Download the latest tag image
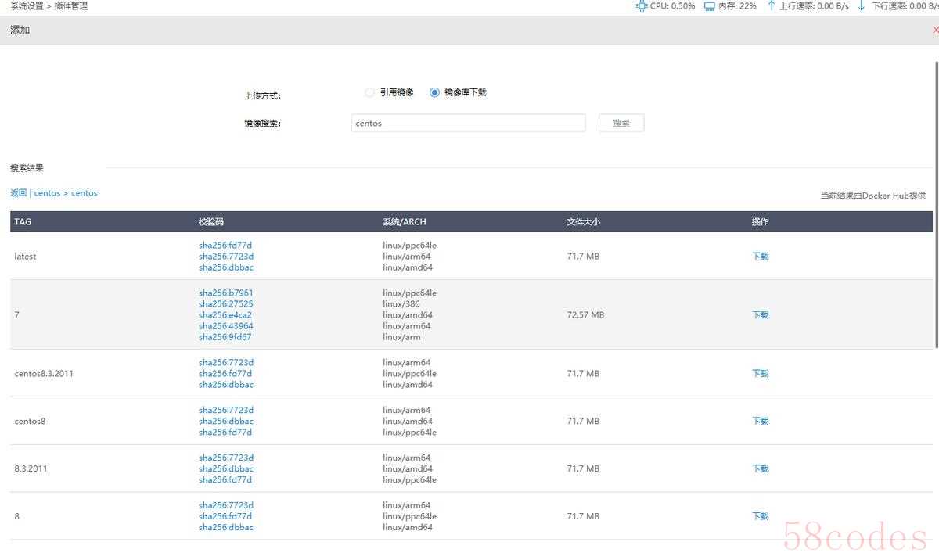Image resolution: width=939 pixels, height=560 pixels. pyautogui.click(x=760, y=256)
